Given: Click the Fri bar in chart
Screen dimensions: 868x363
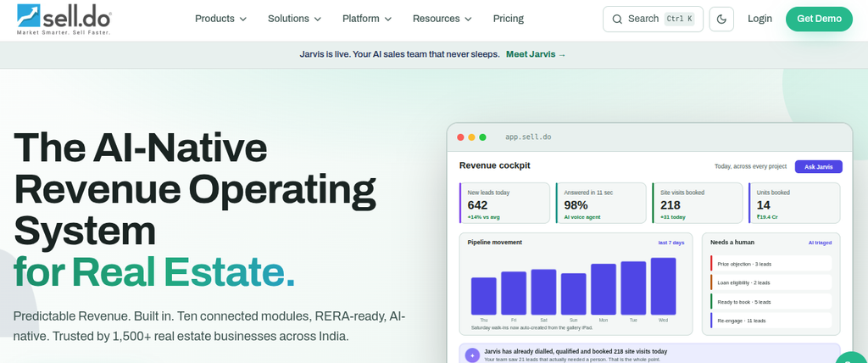Looking at the screenshot, I should [x=514, y=293].
